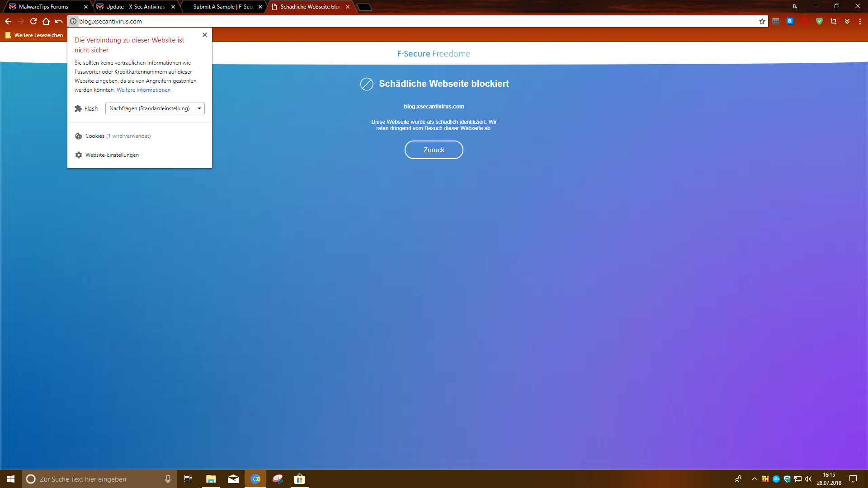Open Chrome three-dot menu
Viewport: 868px width, 488px height.
point(860,21)
